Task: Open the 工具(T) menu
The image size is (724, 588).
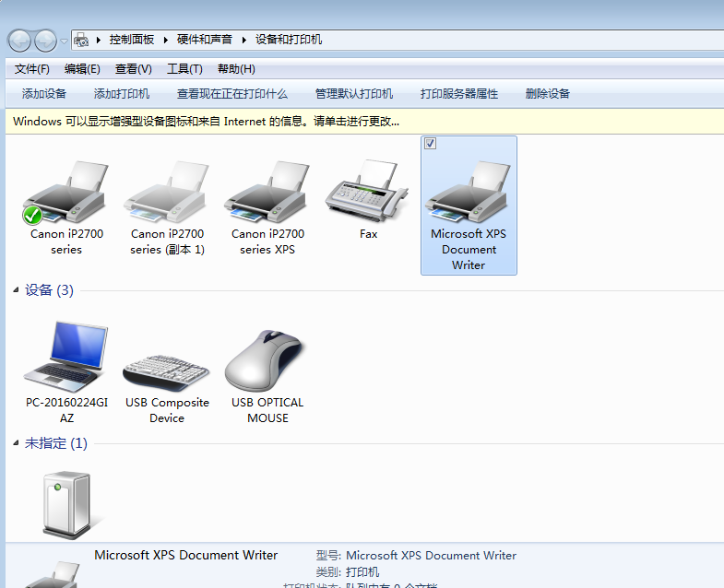Action: pos(184,69)
